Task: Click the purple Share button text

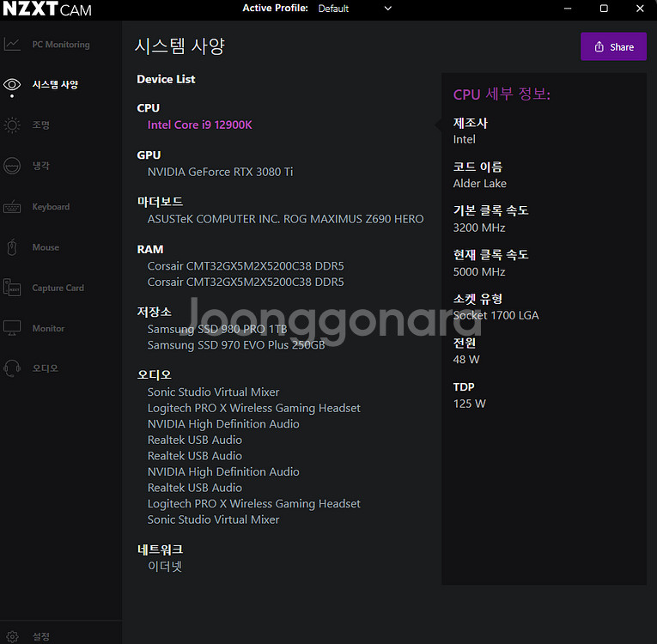Action: point(622,47)
